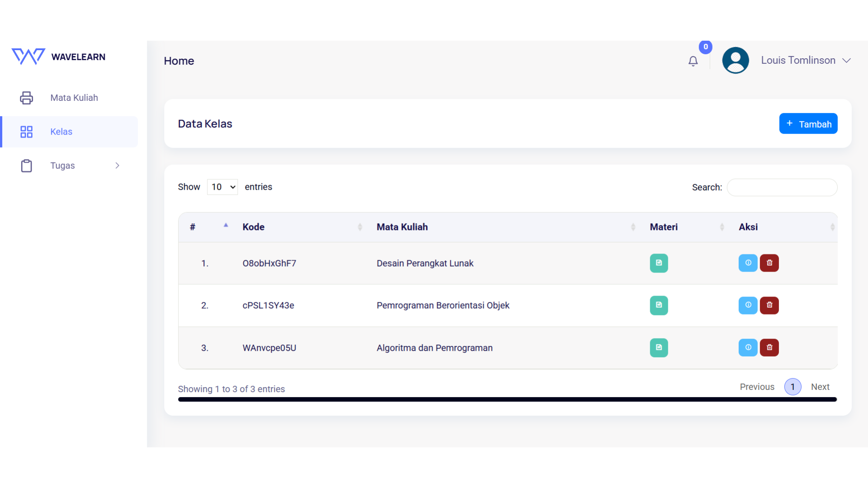868x488 pixels.
Task: Sort table by the Aksi column
Action: [x=783, y=227]
